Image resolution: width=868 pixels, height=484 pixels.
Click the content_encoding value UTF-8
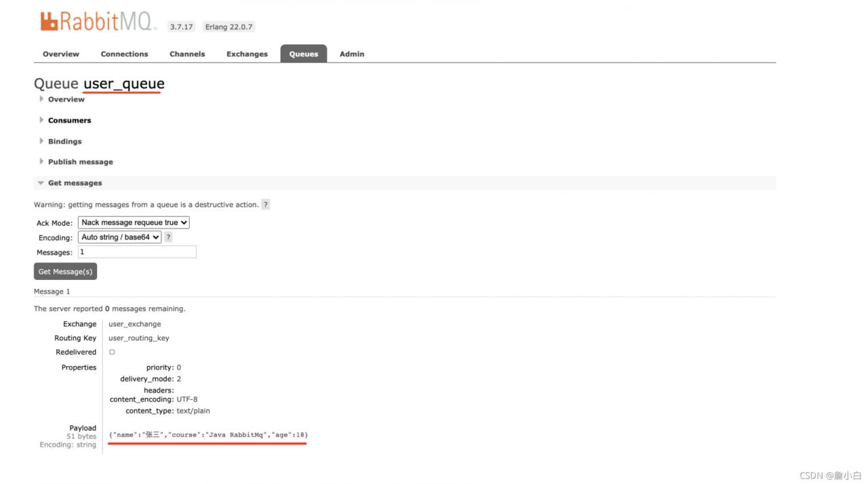(x=187, y=400)
